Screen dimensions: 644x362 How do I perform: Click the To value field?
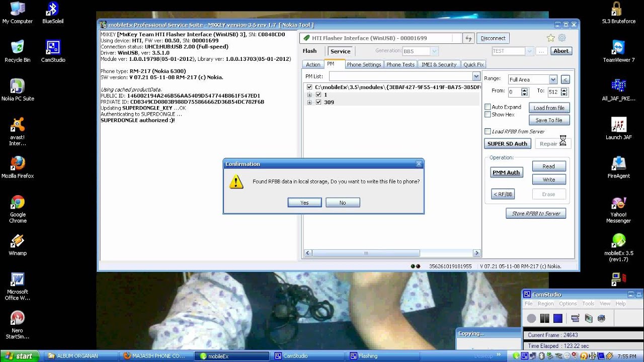point(554,92)
